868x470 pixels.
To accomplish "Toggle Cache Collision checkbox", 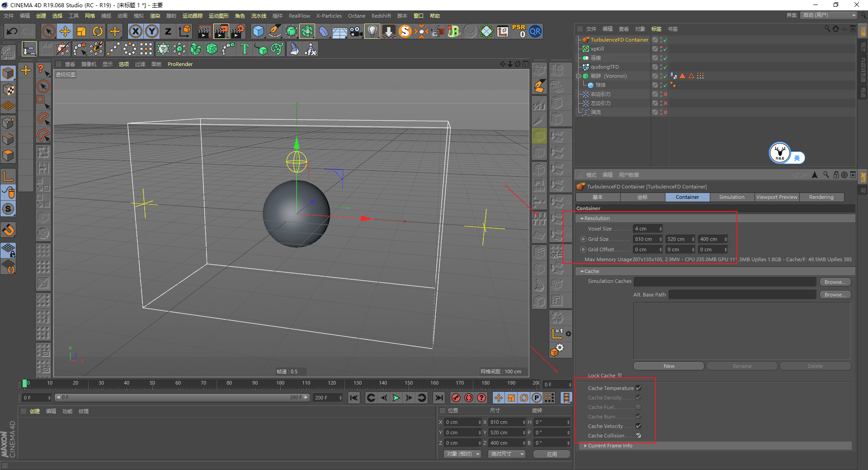I will tap(639, 436).
